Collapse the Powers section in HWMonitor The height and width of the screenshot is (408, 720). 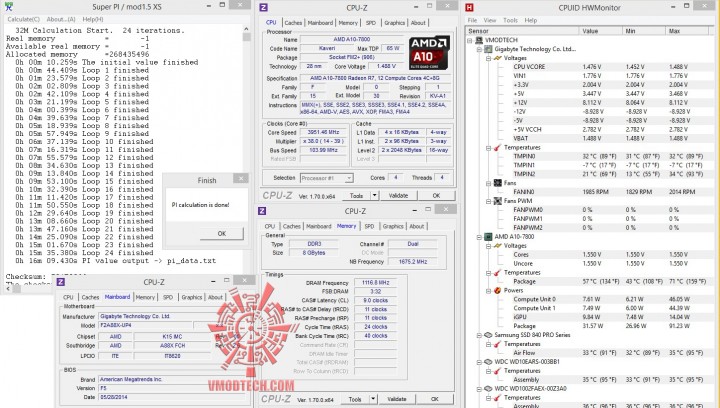pyautogui.click(x=489, y=291)
